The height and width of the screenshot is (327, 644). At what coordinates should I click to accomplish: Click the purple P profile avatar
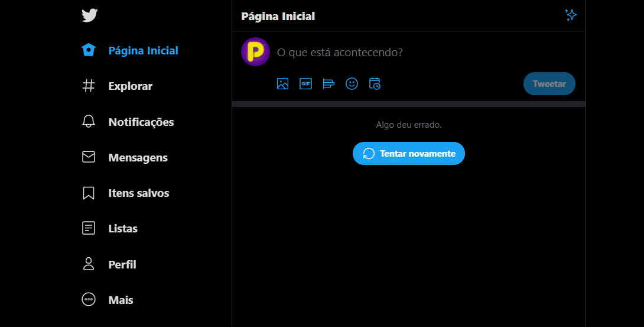point(255,51)
